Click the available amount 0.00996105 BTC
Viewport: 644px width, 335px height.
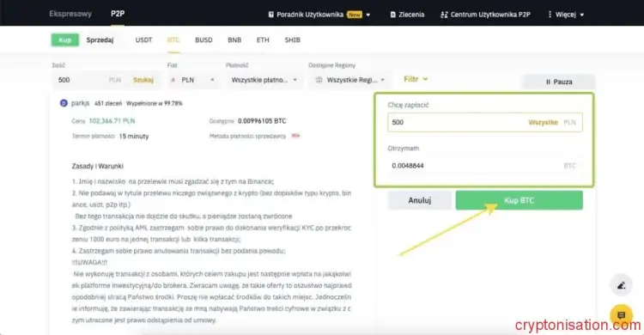262,121
